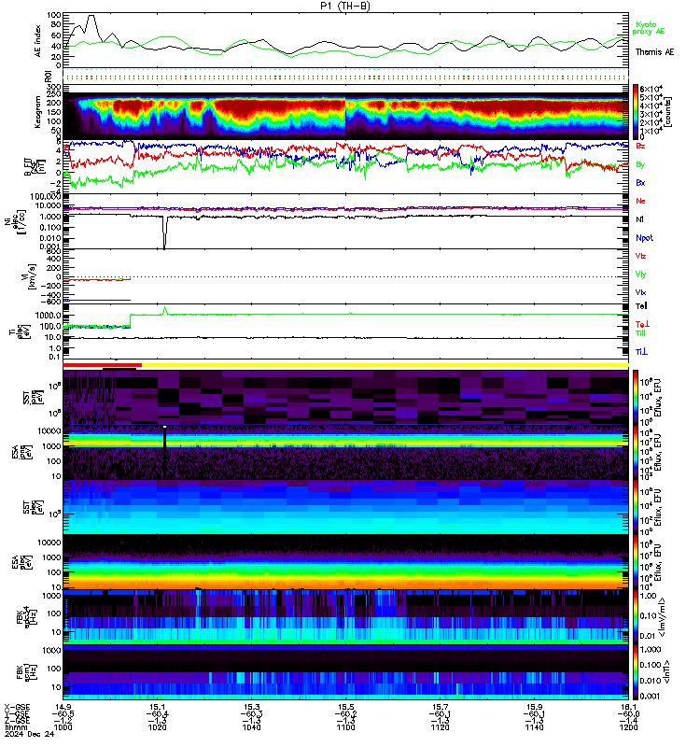Image resolution: width=700 pixels, height=747 pixels.
Task: Select the red "Bz" legend label
Action: point(640,147)
